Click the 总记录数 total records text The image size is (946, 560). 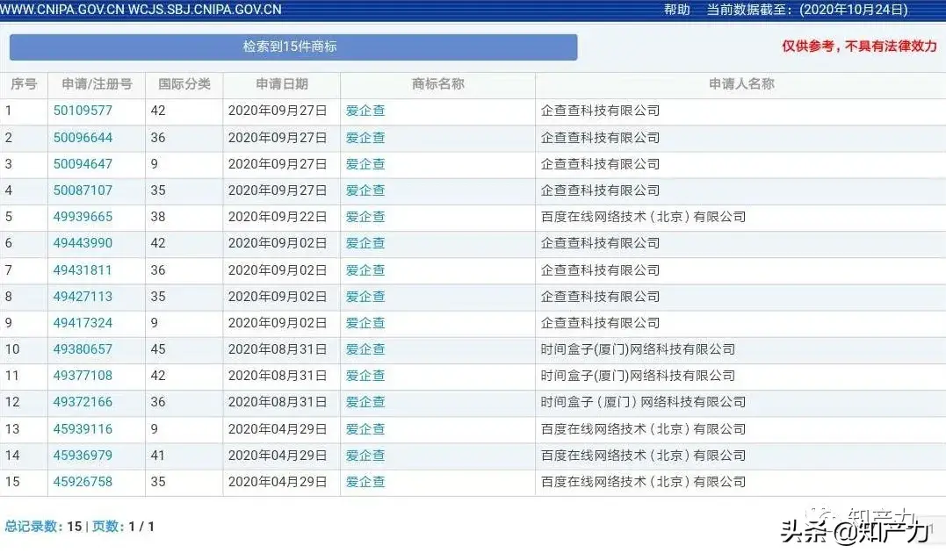[x=43, y=527]
